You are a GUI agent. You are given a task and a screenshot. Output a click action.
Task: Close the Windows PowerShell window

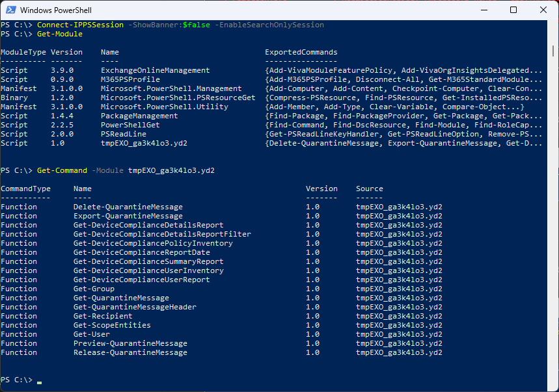point(543,10)
